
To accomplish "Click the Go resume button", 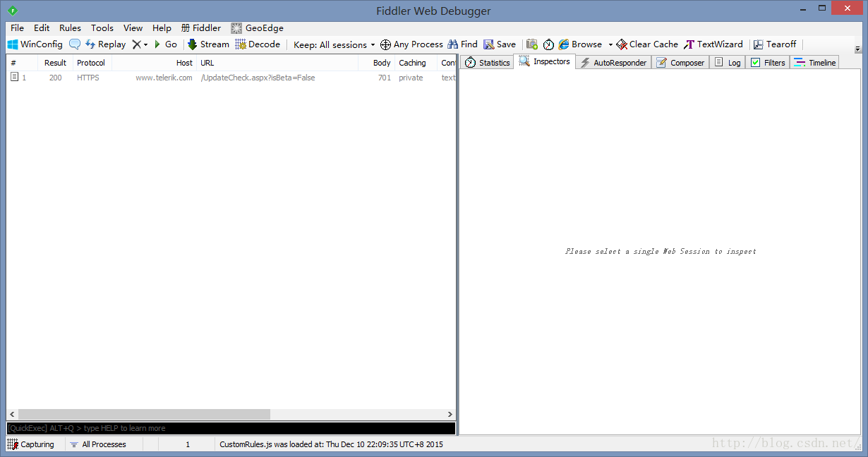I will click(x=165, y=44).
